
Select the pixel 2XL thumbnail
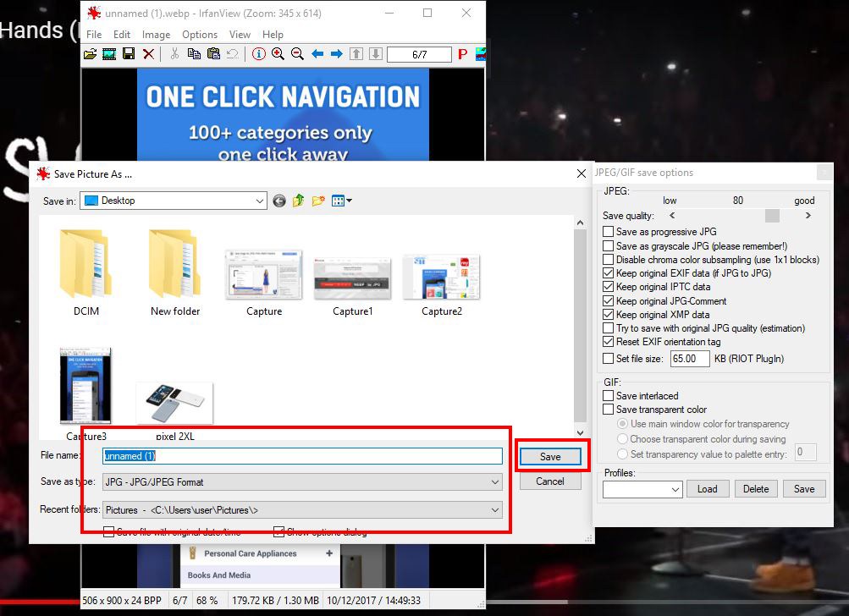pyautogui.click(x=174, y=403)
